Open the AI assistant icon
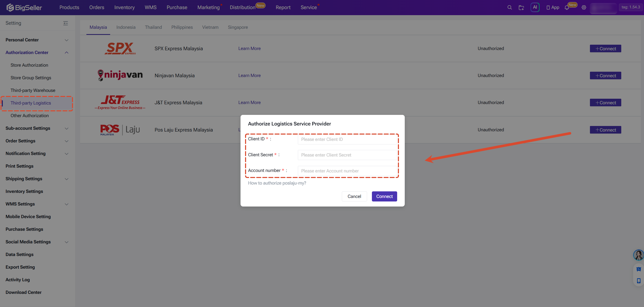 point(535,7)
